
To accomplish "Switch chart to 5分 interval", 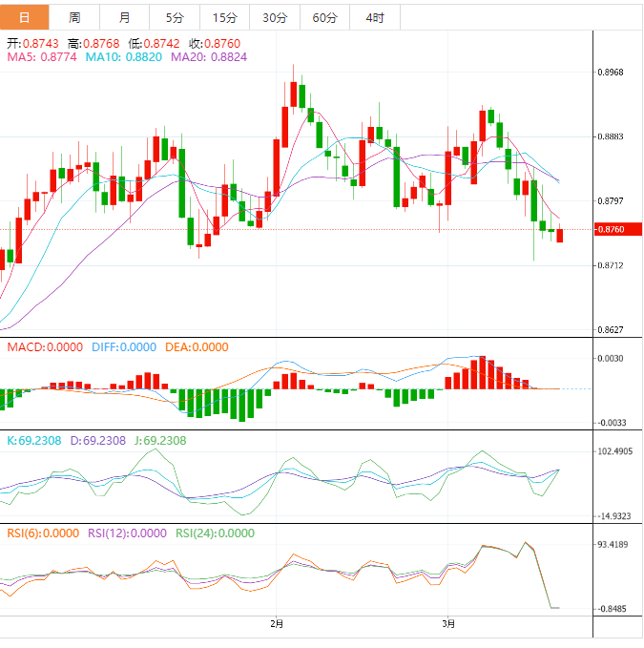I will [x=175, y=17].
